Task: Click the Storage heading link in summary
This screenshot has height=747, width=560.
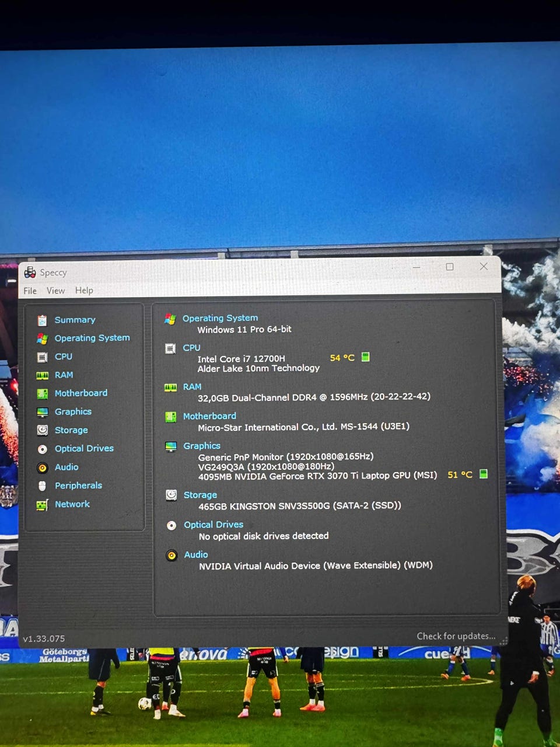Action: (x=200, y=495)
